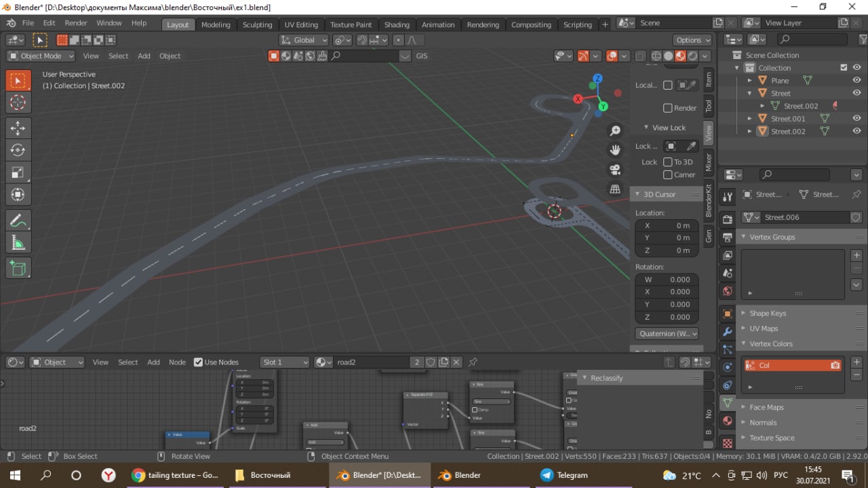Select the Col vertex color layer

point(793,365)
